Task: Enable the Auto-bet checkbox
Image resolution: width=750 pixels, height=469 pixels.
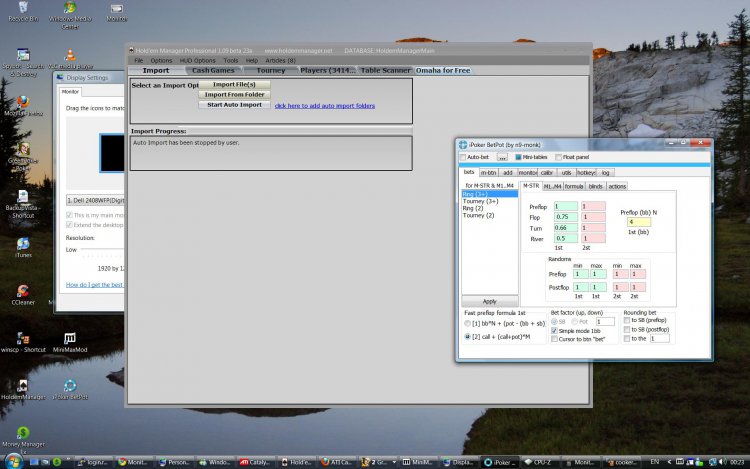Action: (463, 157)
